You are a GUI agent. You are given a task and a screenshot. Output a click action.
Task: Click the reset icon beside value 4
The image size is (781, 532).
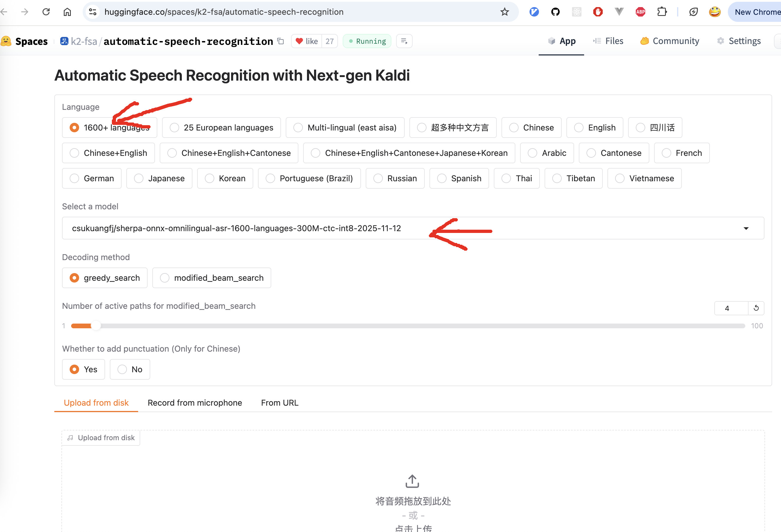pos(756,308)
